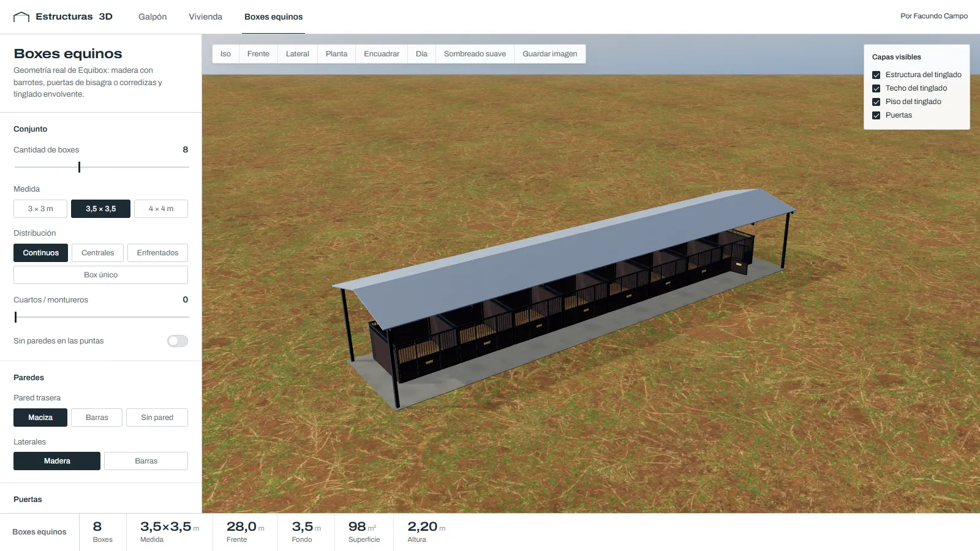Set Laterales to Madera

point(57,461)
